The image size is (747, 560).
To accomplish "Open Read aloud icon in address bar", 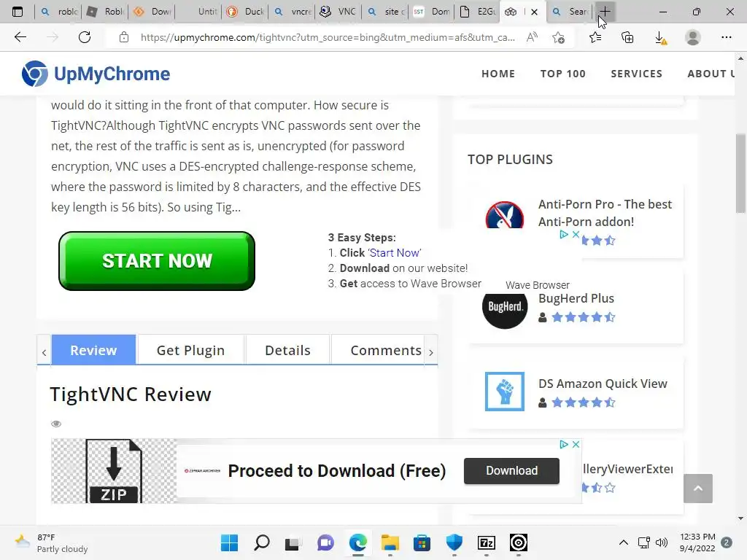I will (532, 37).
